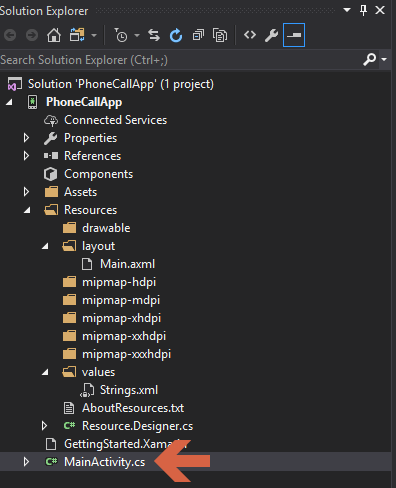This screenshot has width=396, height=488.
Task: Click the Home icon in toolbar
Action: pyautogui.click(x=54, y=35)
